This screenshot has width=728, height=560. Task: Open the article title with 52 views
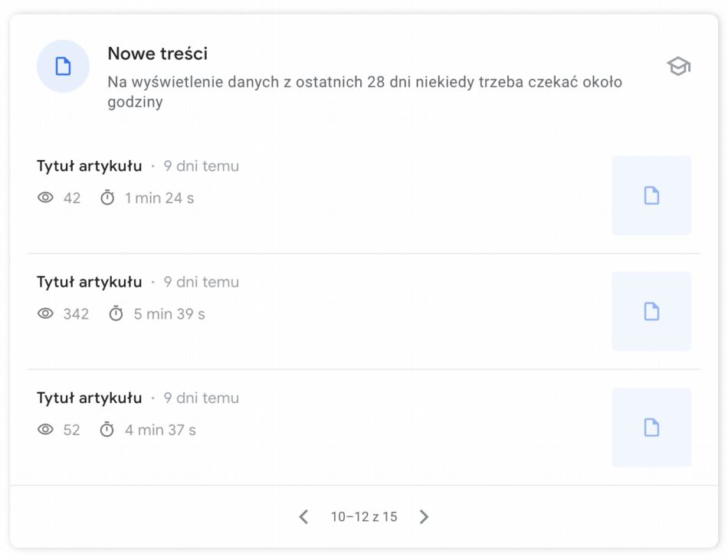click(90, 398)
